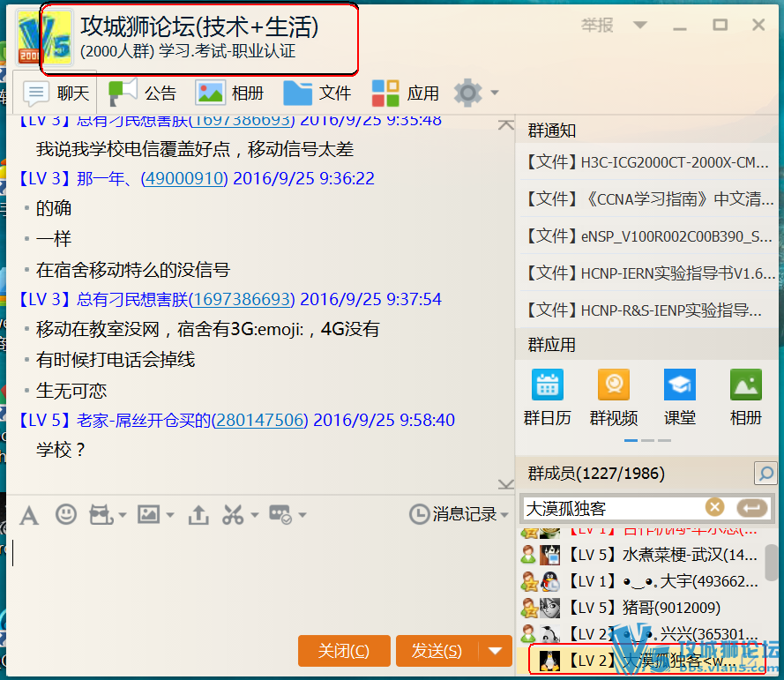
Task: Open the 消息记录 message history dropdown
Action: 459,514
